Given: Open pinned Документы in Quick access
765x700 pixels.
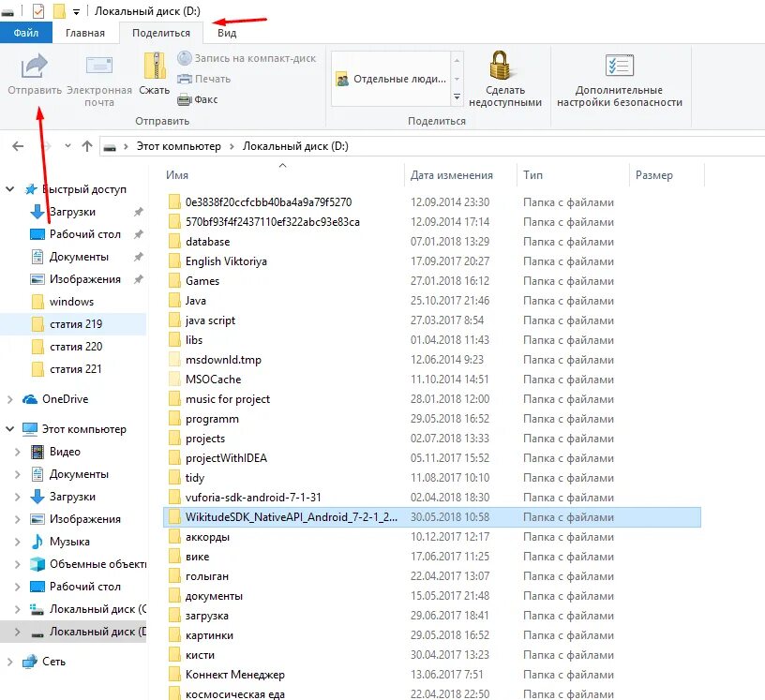Looking at the screenshot, I should 79,257.
